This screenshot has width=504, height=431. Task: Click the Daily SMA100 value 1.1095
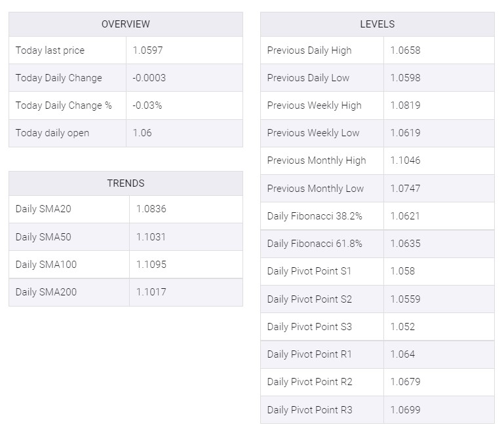pyautogui.click(x=151, y=265)
